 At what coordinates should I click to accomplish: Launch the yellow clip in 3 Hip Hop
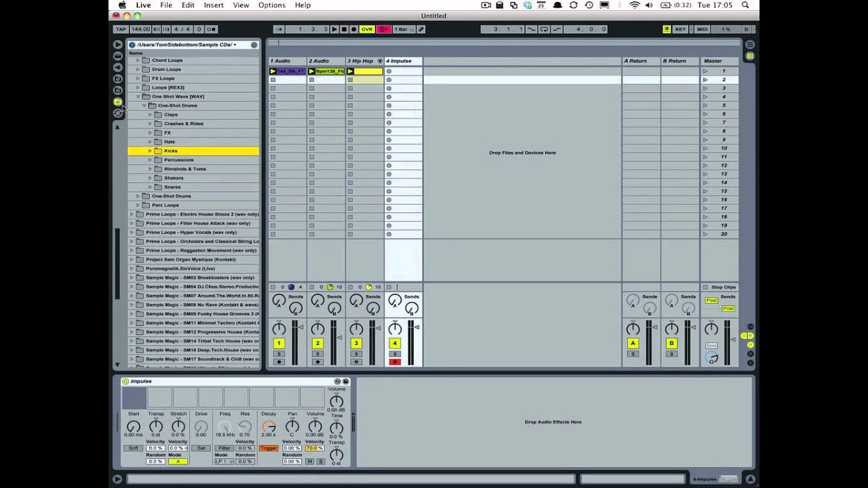(351, 71)
